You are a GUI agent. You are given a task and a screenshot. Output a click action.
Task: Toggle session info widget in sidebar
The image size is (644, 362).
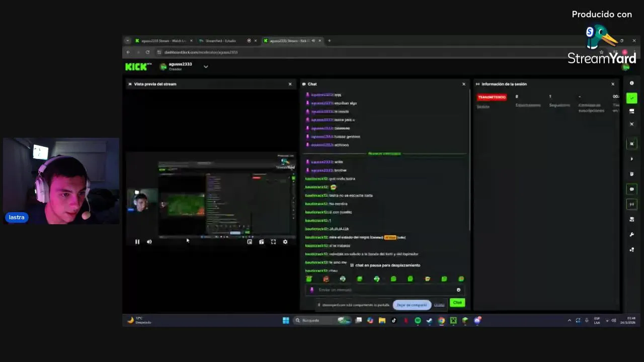(632, 204)
